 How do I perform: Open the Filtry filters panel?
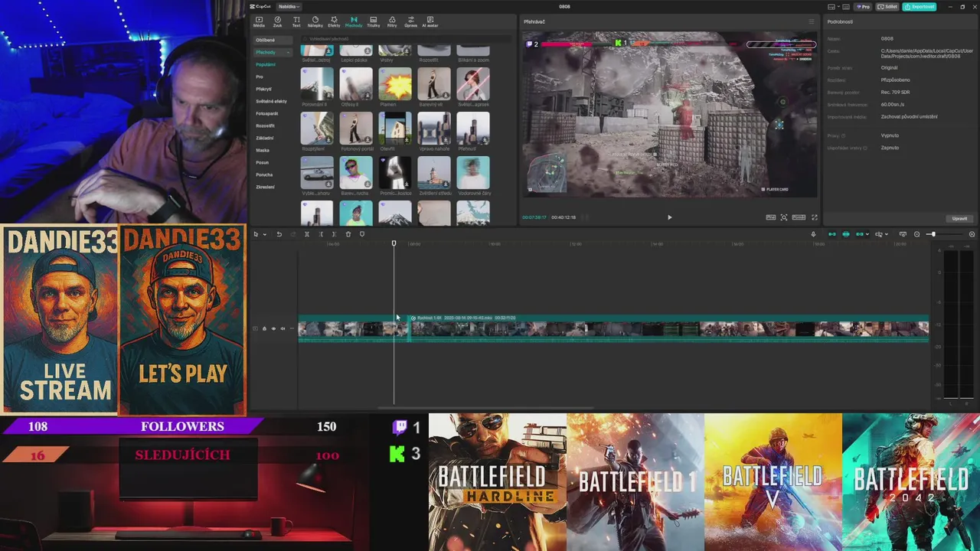(x=392, y=21)
